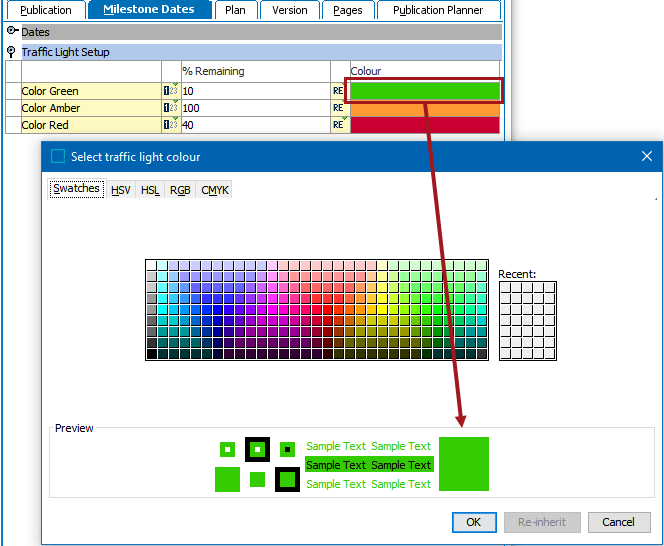Image resolution: width=664 pixels, height=546 pixels.
Task: Close the Select traffic light colour dialog
Action: point(646,156)
